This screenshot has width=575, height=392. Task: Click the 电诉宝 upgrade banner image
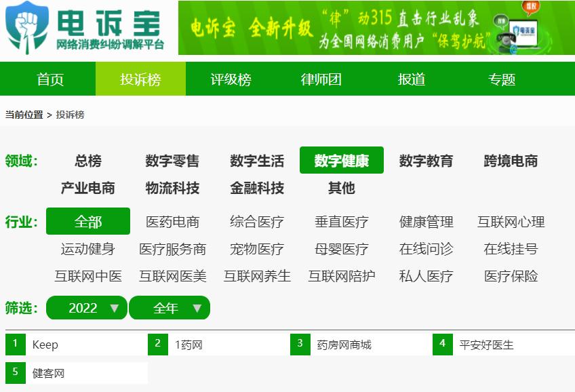coord(376,28)
